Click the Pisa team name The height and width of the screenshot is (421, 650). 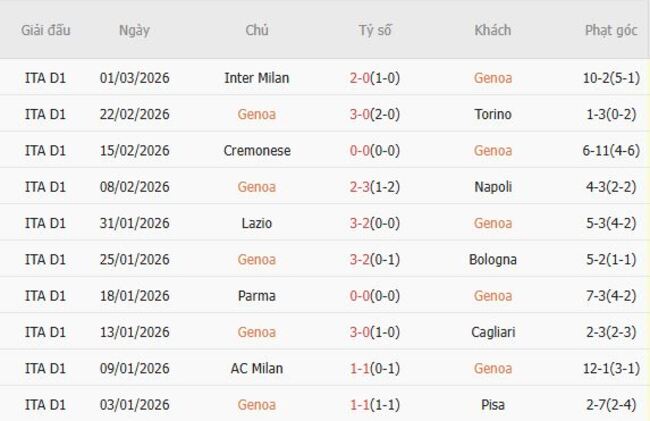point(493,405)
